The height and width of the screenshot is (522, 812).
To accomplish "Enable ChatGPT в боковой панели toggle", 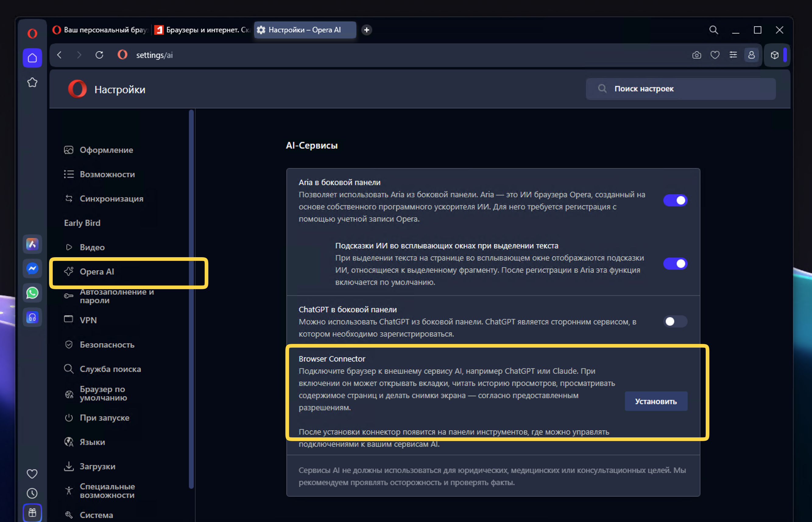I will (x=675, y=321).
